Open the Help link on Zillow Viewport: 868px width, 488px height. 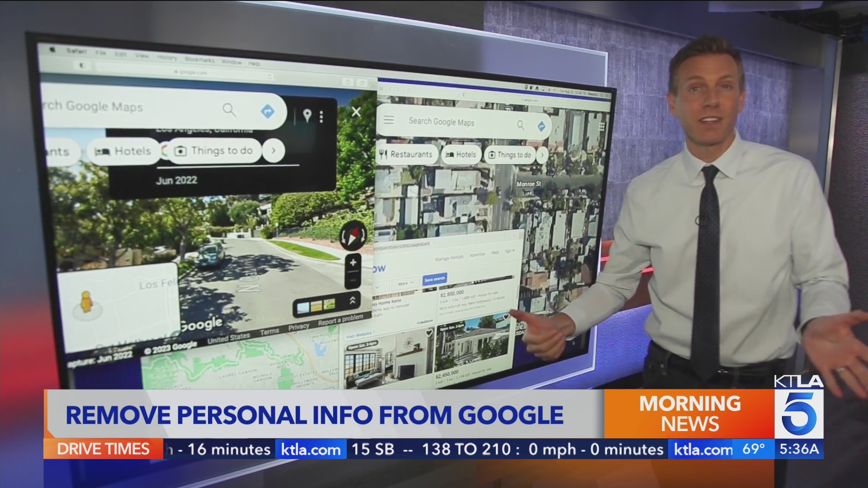pos(495,253)
